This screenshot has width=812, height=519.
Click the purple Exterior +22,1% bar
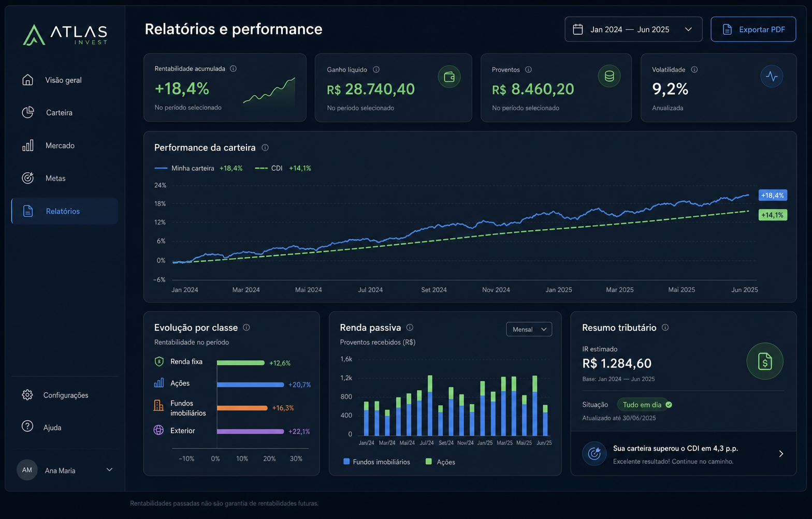point(251,431)
